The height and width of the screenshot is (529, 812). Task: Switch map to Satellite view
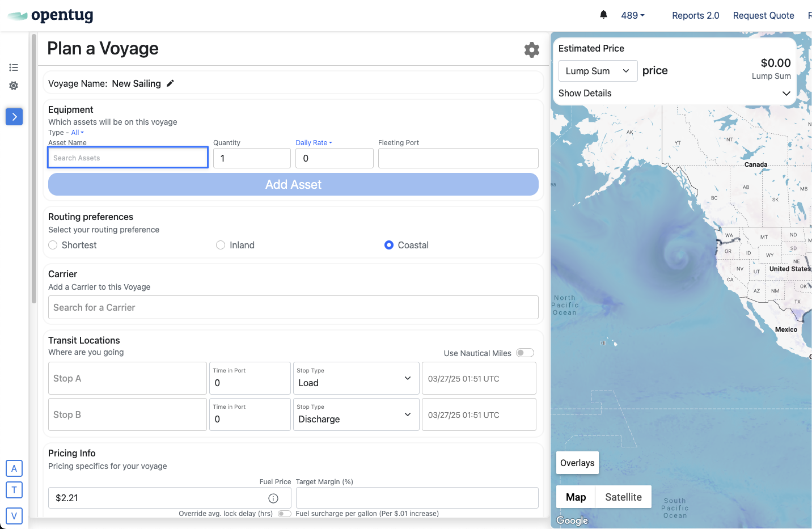coord(623,497)
